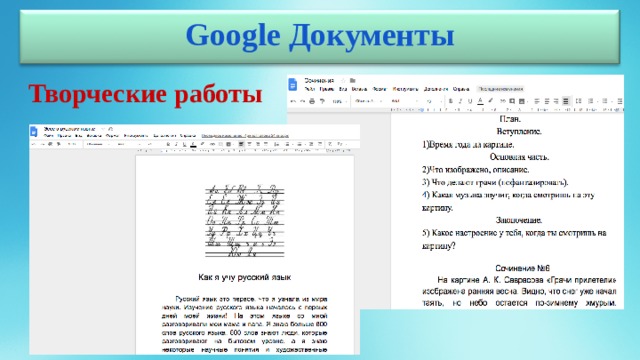640x360 pixels.
Task: Click the 'Вступление.' line in right document
Action: pos(519,131)
